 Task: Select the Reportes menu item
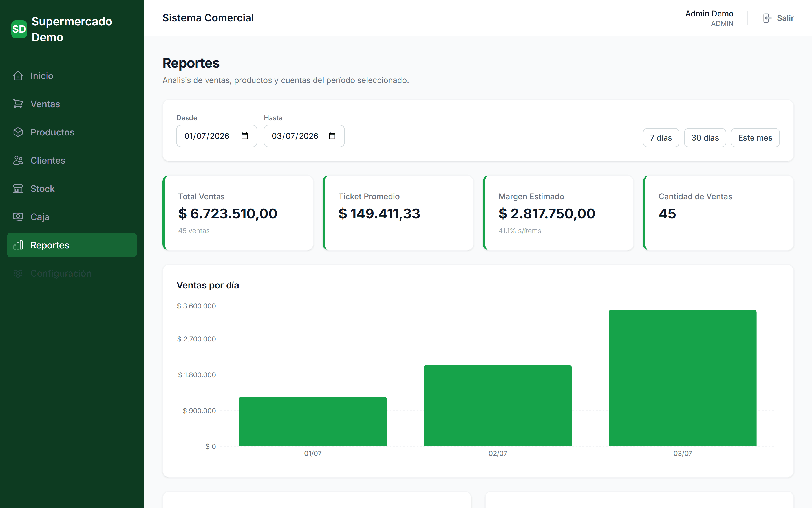coord(72,245)
